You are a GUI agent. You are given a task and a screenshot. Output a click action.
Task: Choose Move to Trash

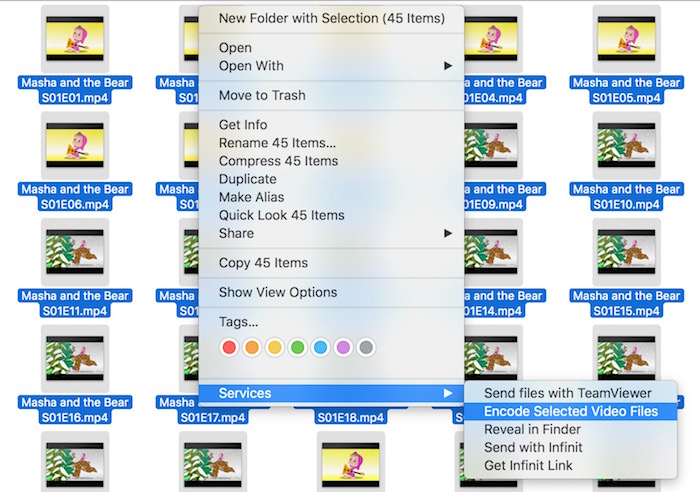[262, 95]
